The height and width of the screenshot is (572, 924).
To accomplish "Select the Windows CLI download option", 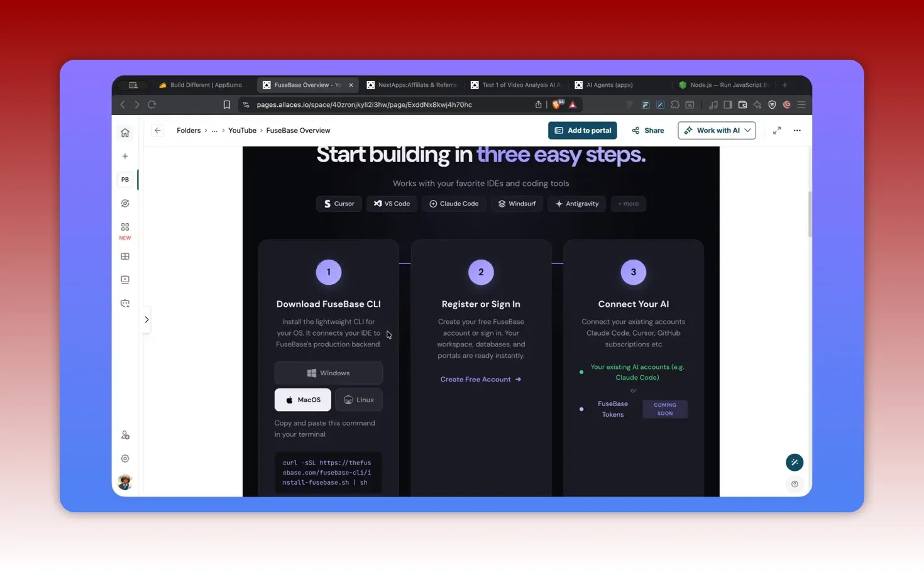I will click(328, 373).
